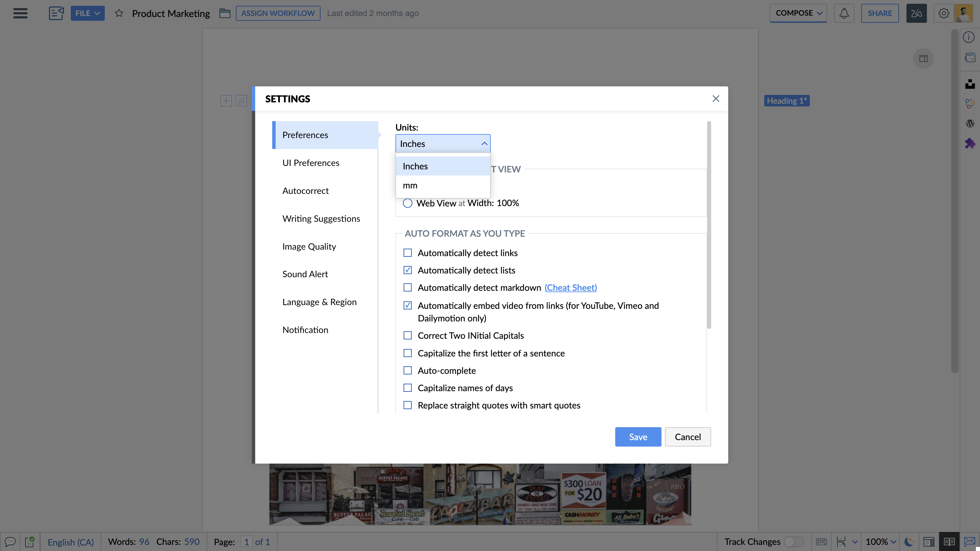The height and width of the screenshot is (551, 980).
Task: Open the notifications bell icon
Action: [x=844, y=13]
